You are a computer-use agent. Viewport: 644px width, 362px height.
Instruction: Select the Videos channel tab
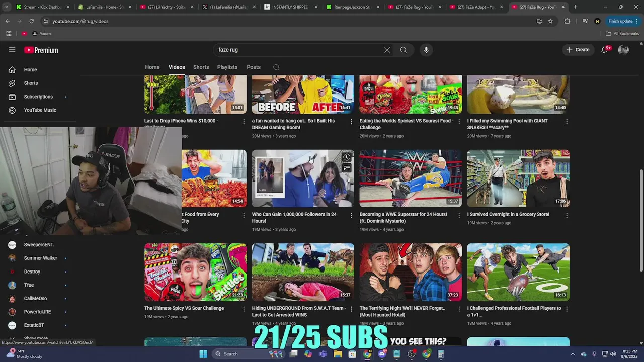click(177, 67)
